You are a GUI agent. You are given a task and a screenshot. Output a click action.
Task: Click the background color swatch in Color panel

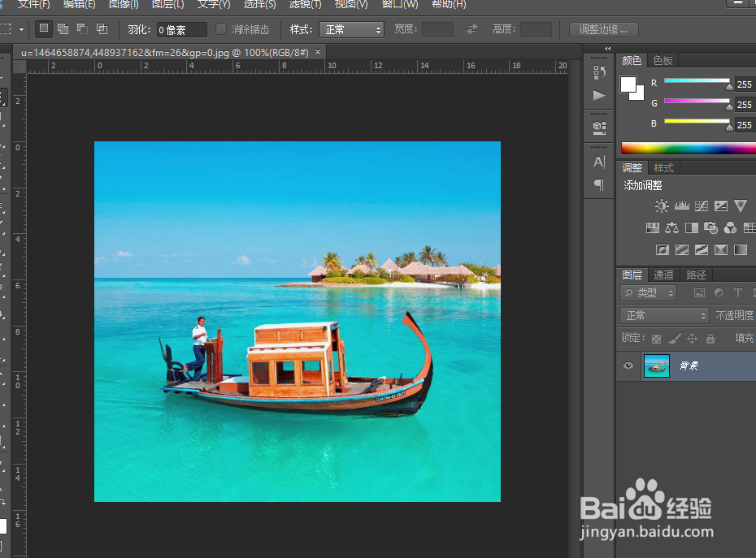click(x=640, y=95)
